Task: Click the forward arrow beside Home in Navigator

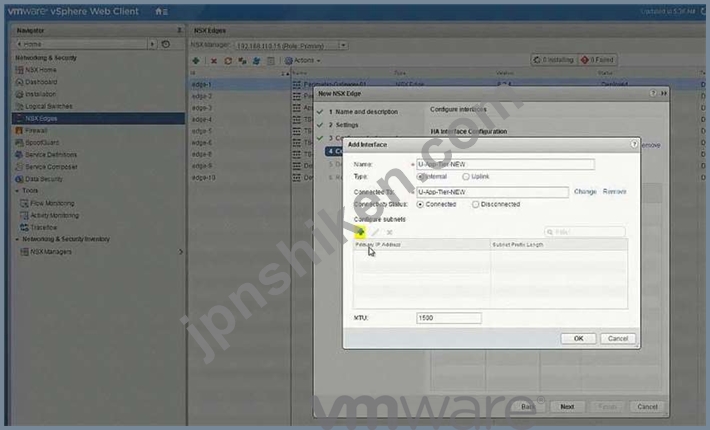Action: tap(152, 44)
